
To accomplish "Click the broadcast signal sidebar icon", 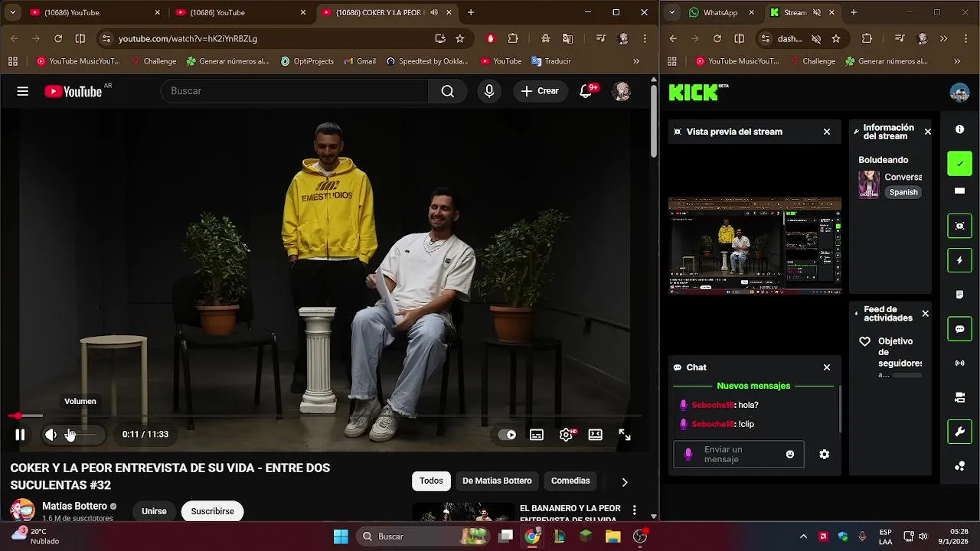I will (960, 364).
